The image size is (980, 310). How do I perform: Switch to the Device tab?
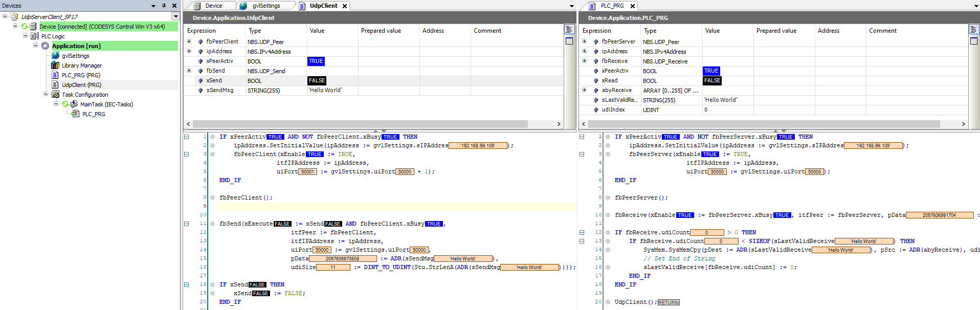(213, 6)
